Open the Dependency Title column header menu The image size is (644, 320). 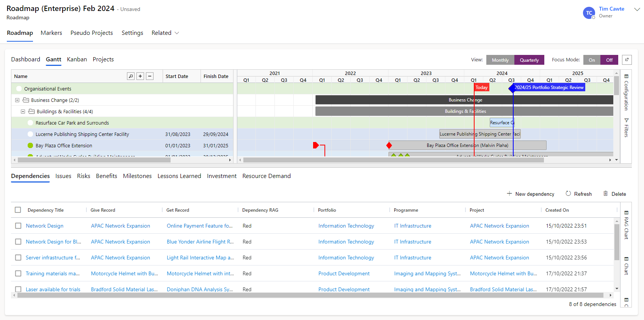pos(45,210)
